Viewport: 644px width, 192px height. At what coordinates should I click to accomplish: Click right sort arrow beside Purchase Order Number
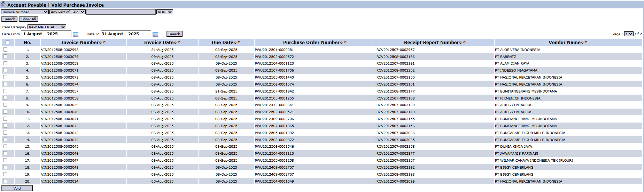(x=345, y=43)
